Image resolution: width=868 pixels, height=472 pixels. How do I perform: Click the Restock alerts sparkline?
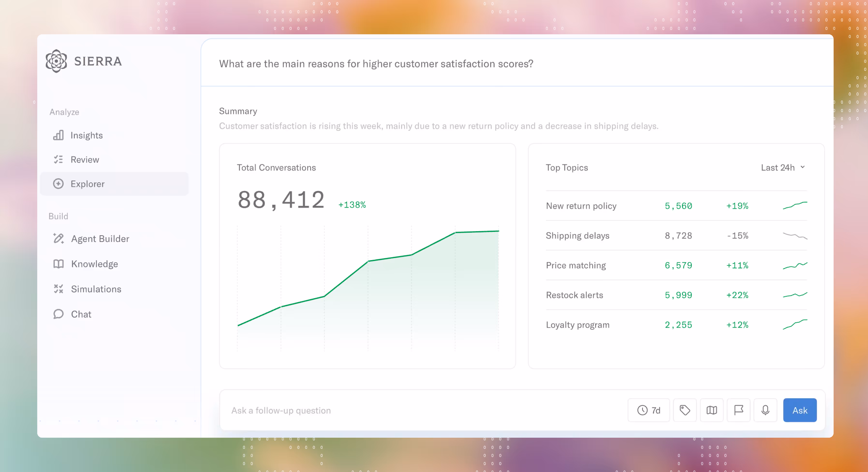pos(795,295)
